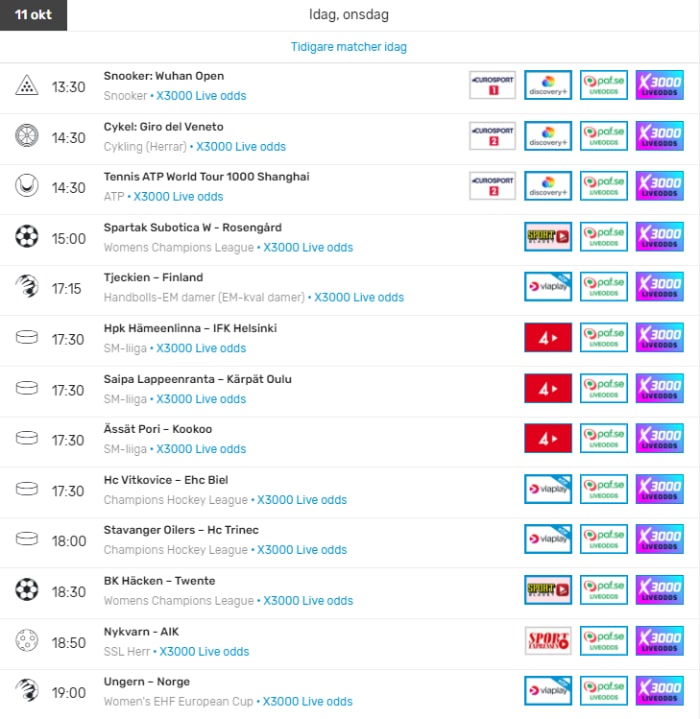Click the cycling wheel icon
The image size is (700, 719).
point(27,136)
